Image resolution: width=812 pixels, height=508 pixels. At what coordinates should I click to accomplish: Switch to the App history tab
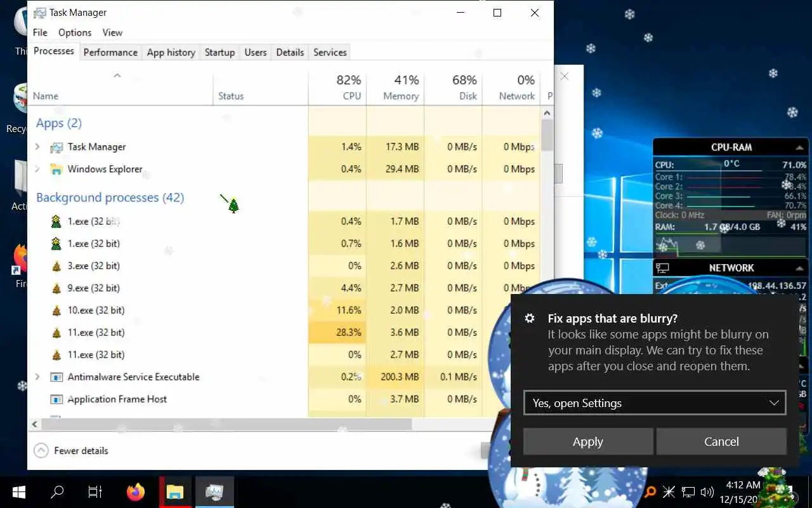tap(171, 53)
